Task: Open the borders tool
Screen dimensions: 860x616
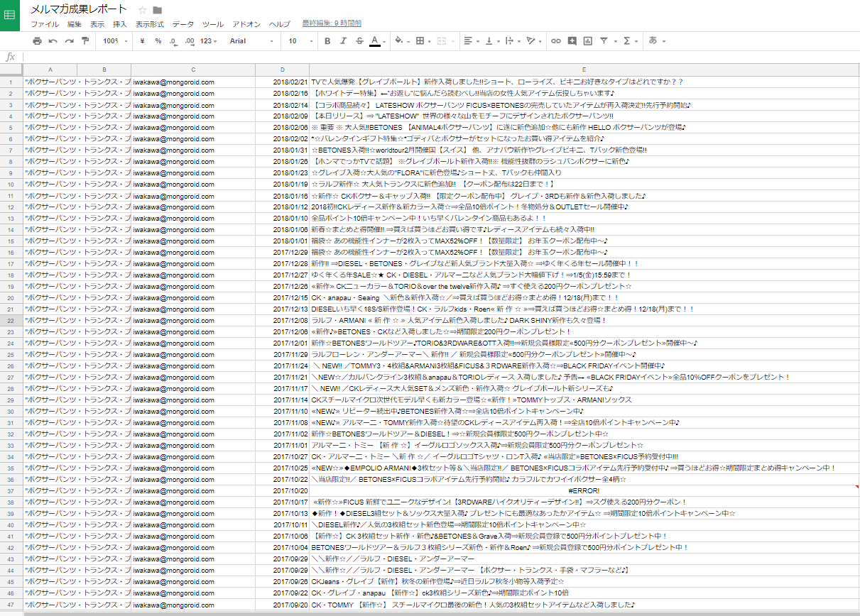Action: coord(423,41)
